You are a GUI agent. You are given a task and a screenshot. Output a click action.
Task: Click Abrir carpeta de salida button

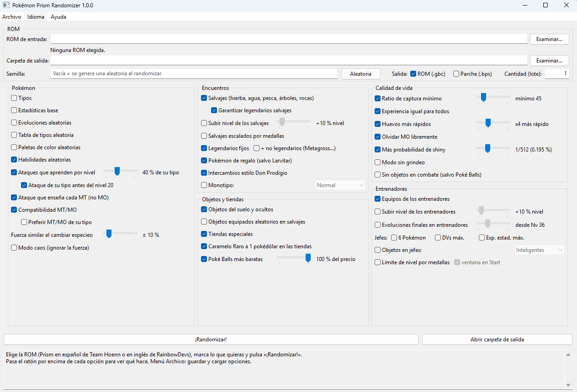tap(497, 340)
